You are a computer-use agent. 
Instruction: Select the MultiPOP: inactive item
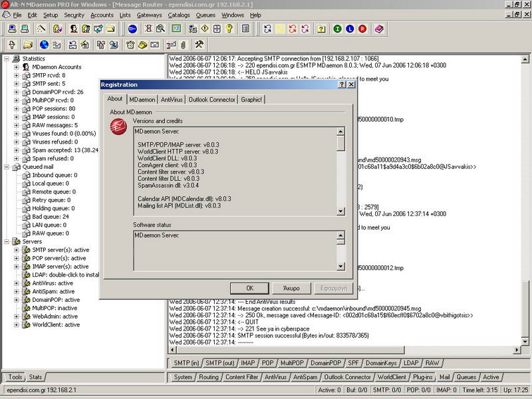pos(55,308)
